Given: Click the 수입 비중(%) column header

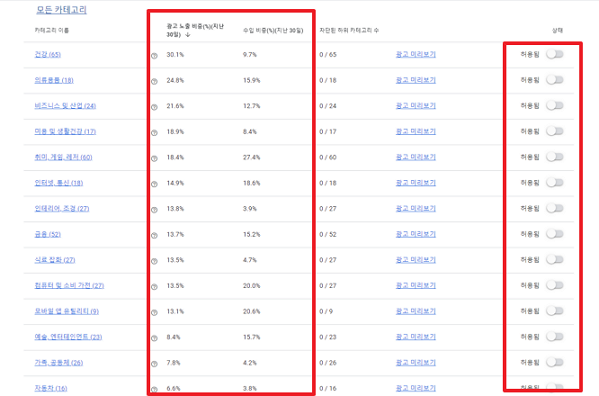Looking at the screenshot, I should [273, 30].
